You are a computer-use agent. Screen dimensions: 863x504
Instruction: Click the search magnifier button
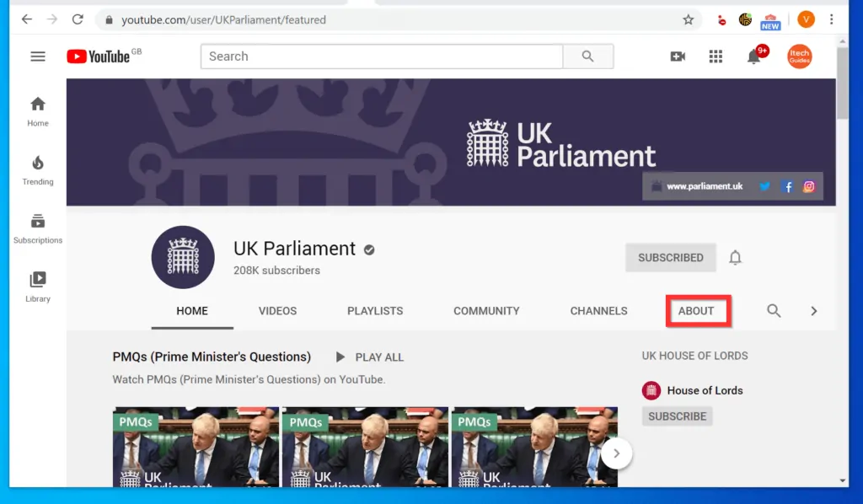point(587,56)
